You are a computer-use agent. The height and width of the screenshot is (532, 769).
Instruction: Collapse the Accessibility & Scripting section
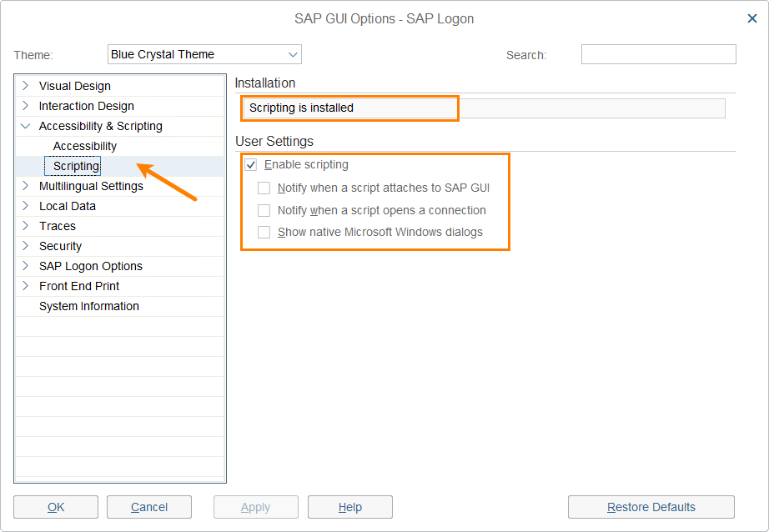click(x=26, y=126)
